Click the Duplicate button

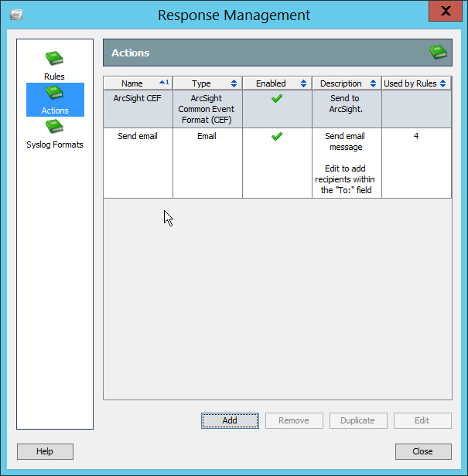357,420
